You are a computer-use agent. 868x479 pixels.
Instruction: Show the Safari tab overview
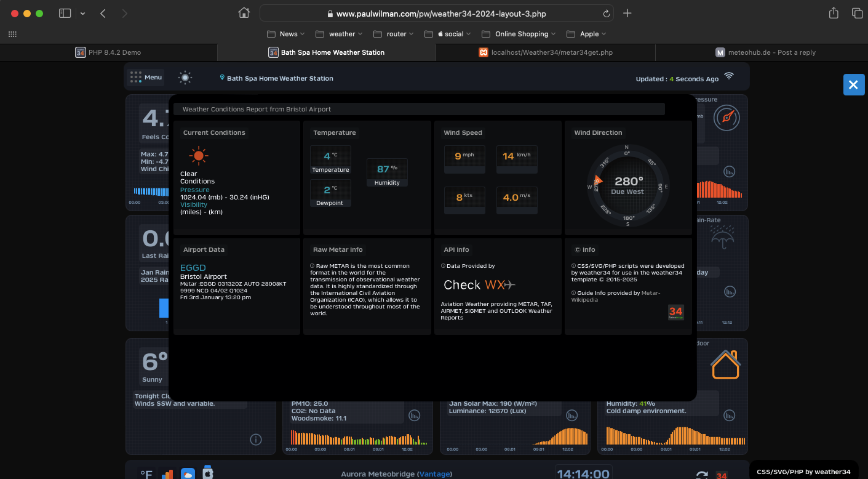(x=856, y=14)
